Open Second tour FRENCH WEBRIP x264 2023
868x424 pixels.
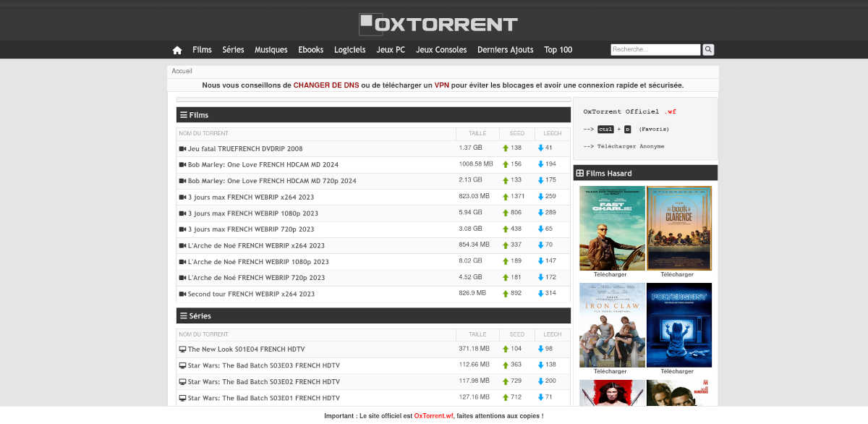click(251, 294)
